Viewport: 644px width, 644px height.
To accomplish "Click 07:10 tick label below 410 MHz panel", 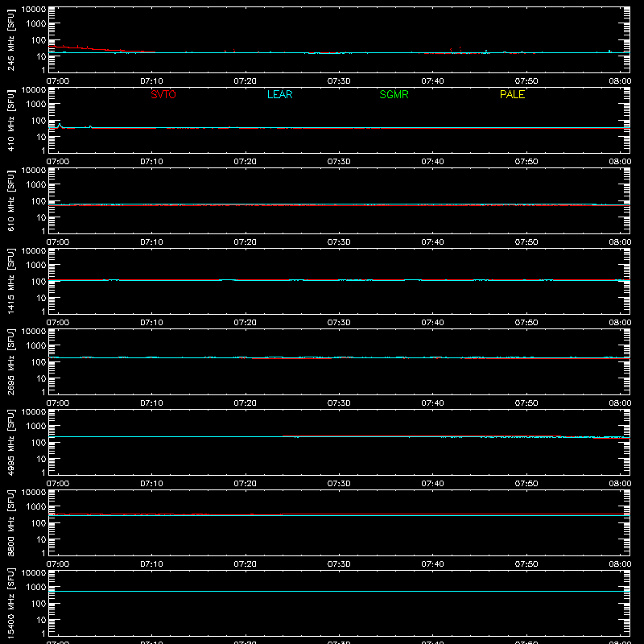I will click(151, 162).
